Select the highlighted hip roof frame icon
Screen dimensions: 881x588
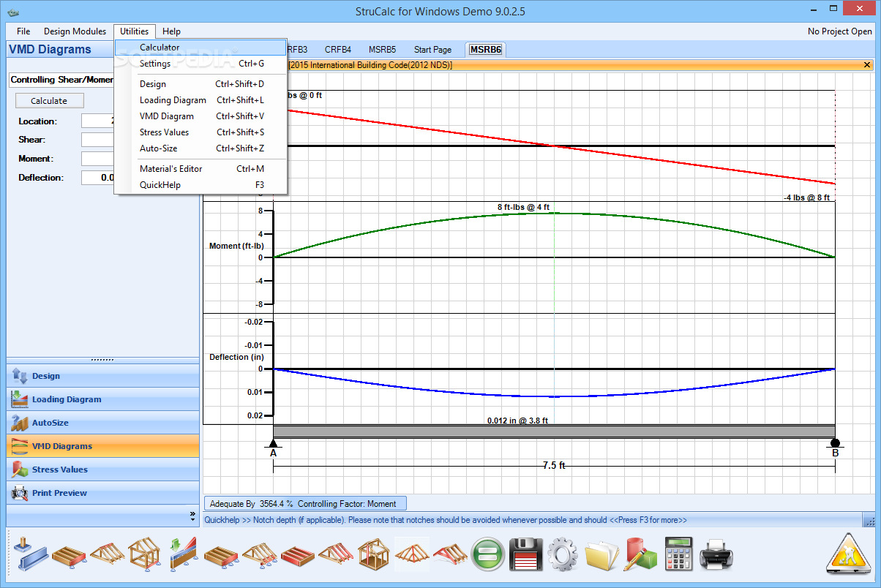click(x=413, y=555)
